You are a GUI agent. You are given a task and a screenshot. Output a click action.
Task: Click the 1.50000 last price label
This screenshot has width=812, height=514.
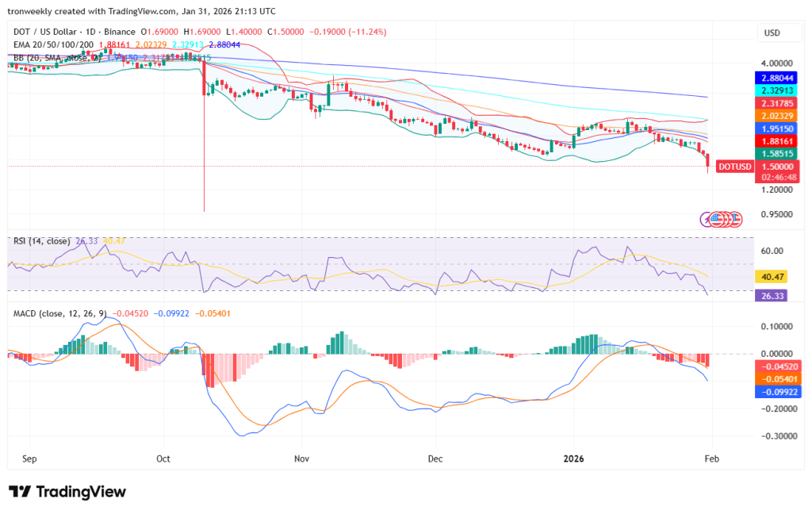777,167
